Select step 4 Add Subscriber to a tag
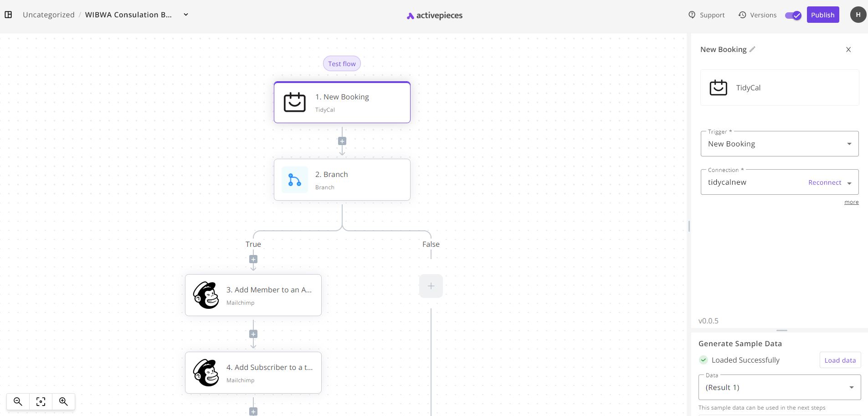Viewport: 868px width, 416px height. 253,373
